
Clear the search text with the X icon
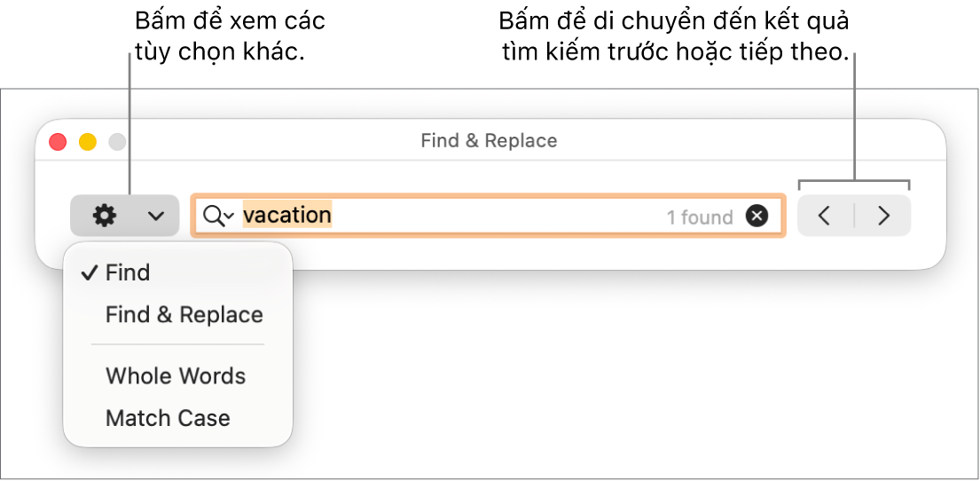coord(757,216)
